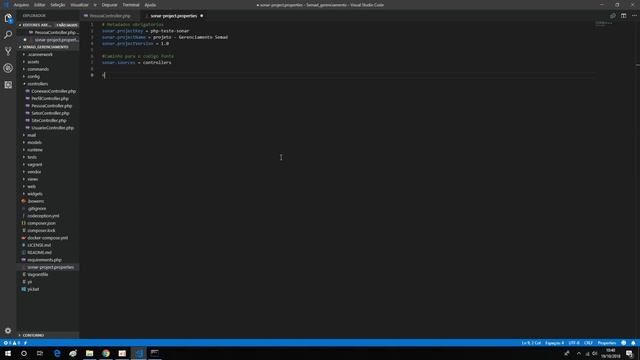Open Cortana search circle on taskbar
The image size is (640, 360).
coord(24,353)
